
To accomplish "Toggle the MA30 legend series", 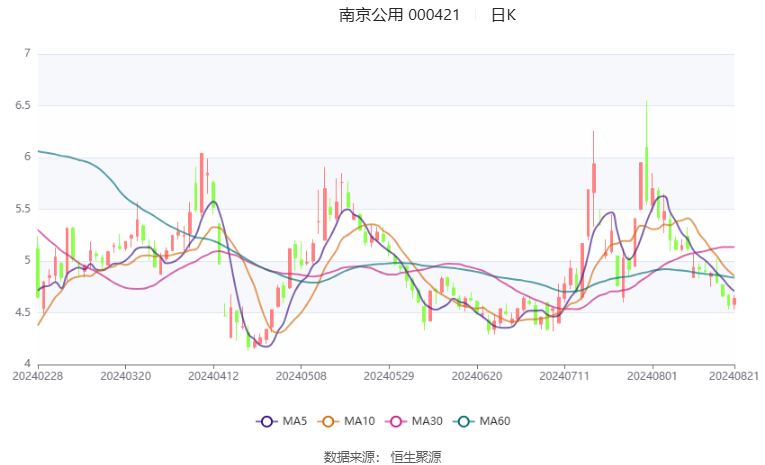I will (414, 421).
